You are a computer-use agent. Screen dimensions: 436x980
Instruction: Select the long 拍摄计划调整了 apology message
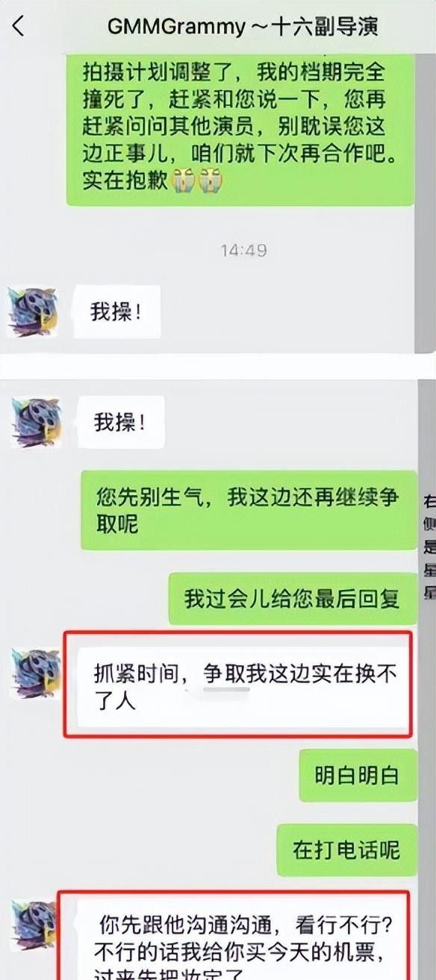coord(240,128)
